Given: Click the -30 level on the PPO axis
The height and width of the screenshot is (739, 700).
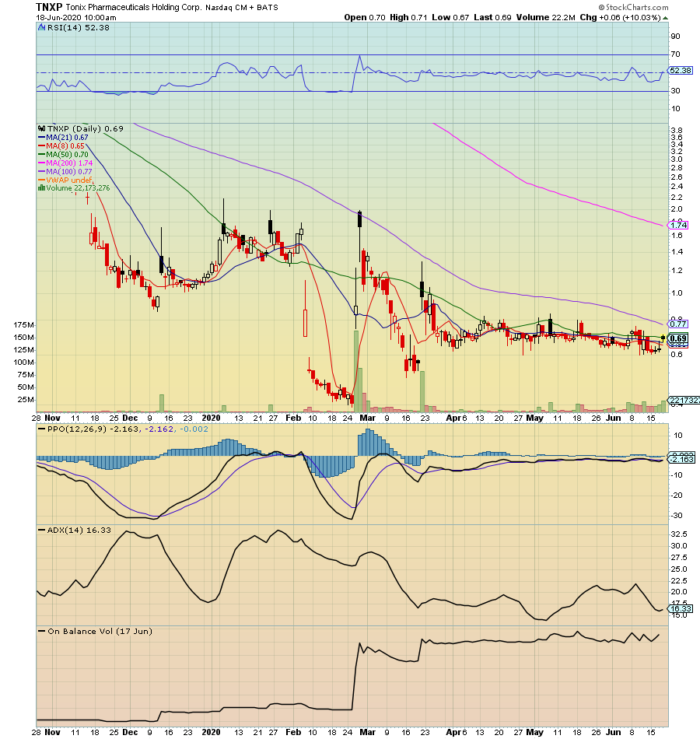Looking at the screenshot, I should 677,515.
